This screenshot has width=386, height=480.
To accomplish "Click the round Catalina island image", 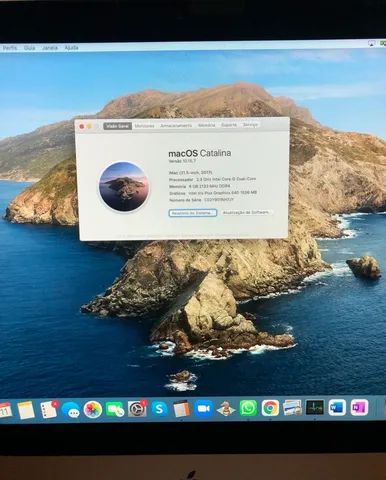I will click(124, 186).
